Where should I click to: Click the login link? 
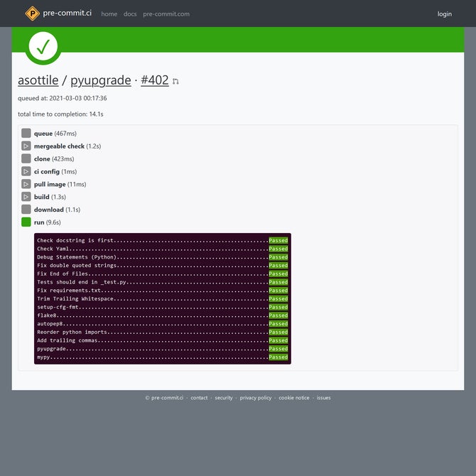click(x=445, y=14)
